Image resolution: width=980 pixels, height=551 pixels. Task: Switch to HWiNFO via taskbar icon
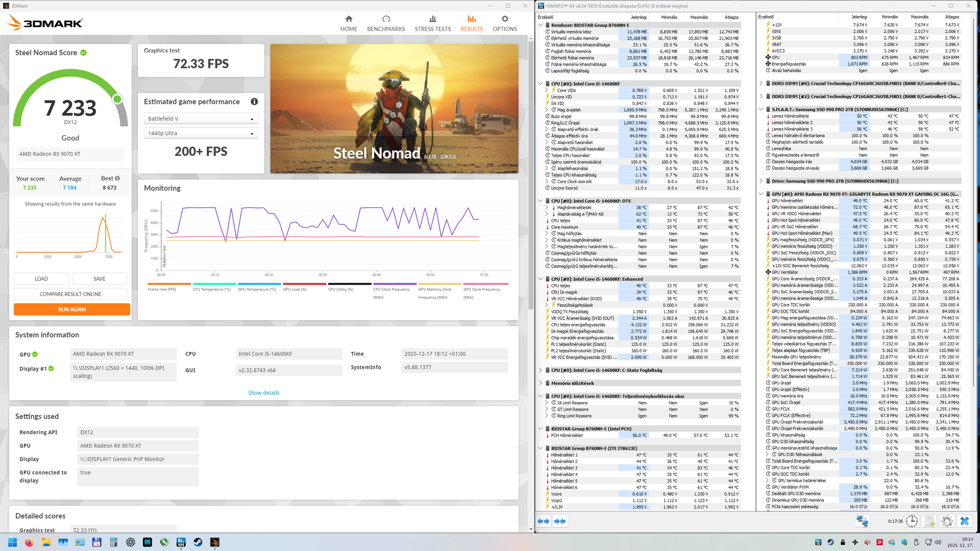(181, 542)
